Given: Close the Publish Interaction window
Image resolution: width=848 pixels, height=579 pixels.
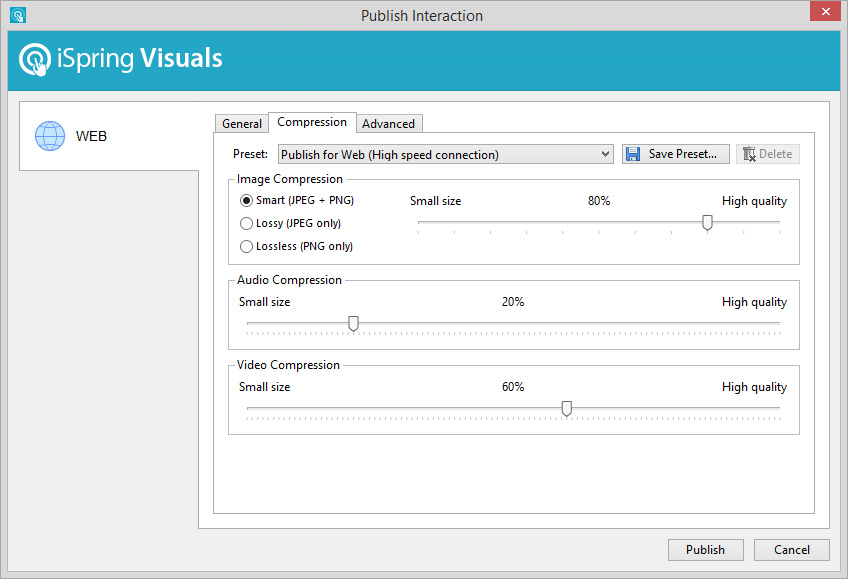Looking at the screenshot, I should (823, 14).
